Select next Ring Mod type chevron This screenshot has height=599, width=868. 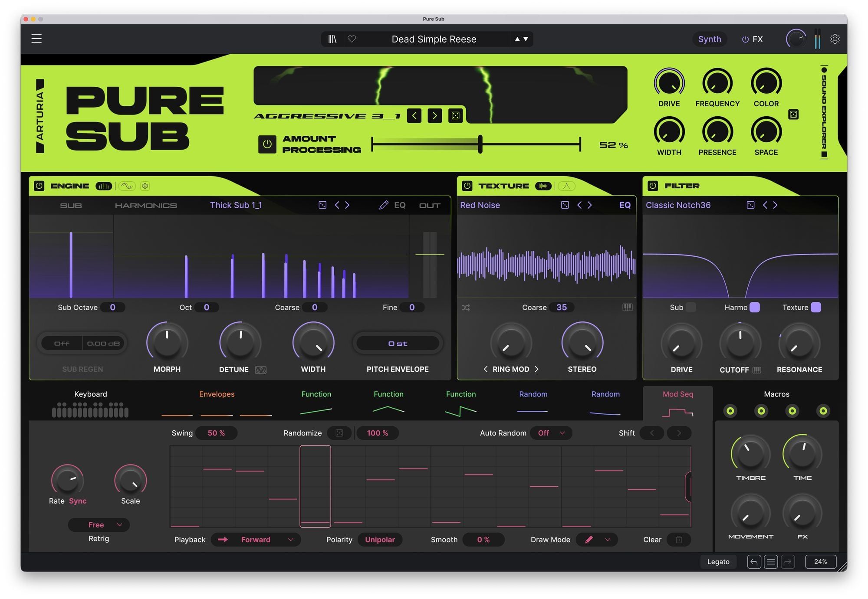[537, 369]
